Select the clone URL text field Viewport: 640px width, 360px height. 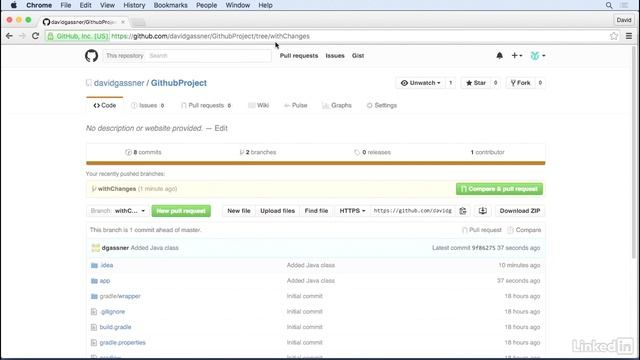tap(413, 211)
